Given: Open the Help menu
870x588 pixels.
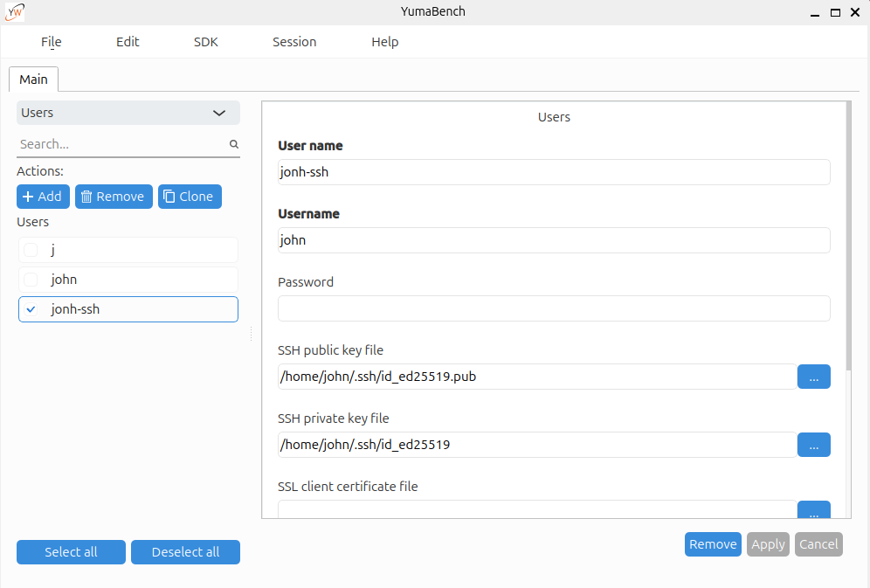Looking at the screenshot, I should point(385,42).
